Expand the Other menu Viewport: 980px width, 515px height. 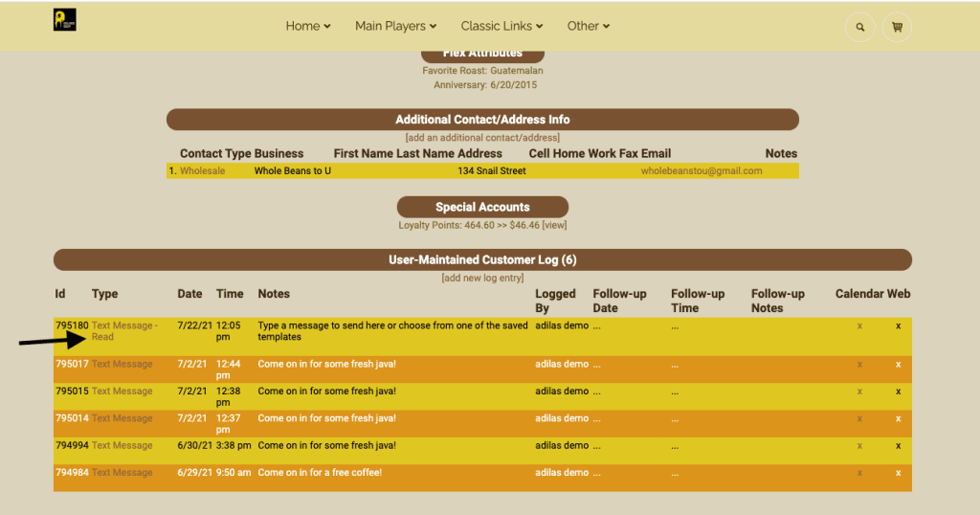[x=589, y=26]
